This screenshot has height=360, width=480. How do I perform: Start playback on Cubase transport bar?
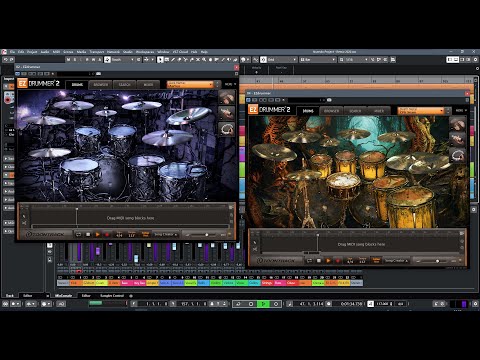(x=263, y=304)
